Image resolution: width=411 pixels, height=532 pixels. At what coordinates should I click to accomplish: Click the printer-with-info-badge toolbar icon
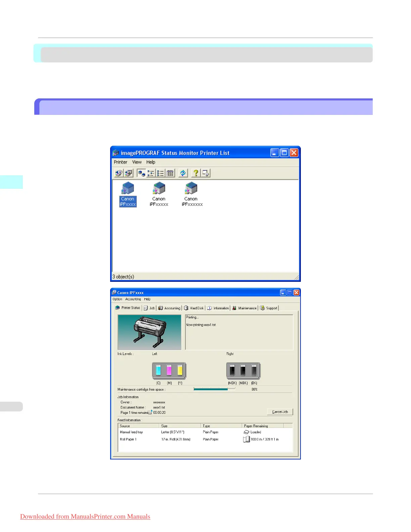click(x=119, y=173)
